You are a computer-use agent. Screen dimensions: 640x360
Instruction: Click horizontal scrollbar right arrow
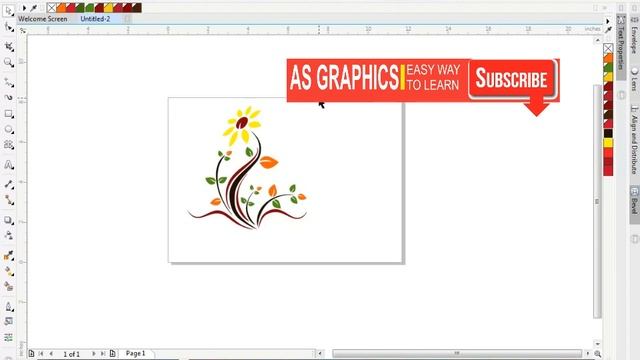pyautogui.click(x=587, y=354)
